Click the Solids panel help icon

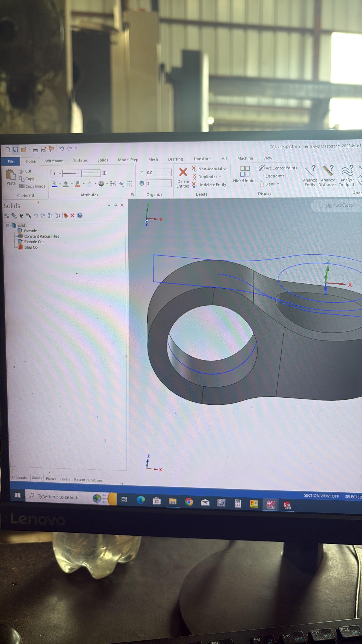[80, 216]
